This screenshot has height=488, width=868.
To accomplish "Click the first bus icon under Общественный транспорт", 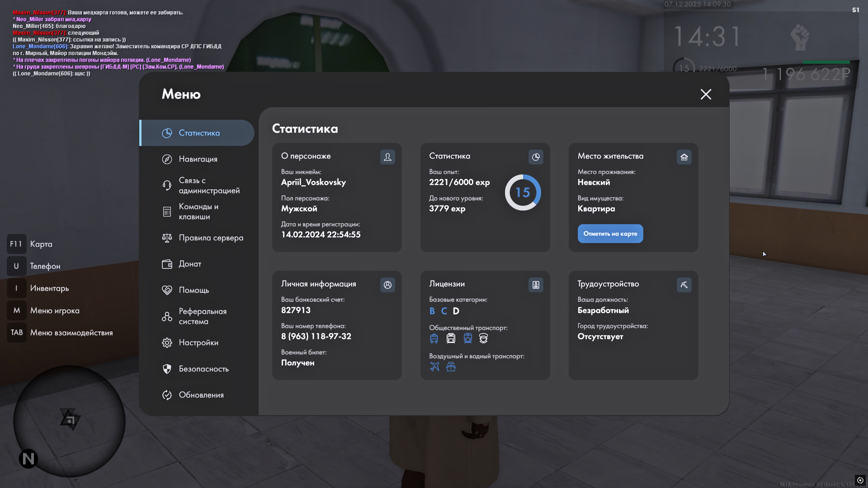I will click(x=434, y=338).
